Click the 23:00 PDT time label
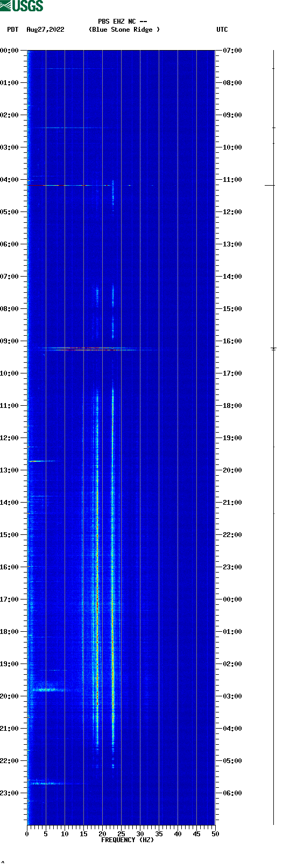The width and height of the screenshot is (297, 868). click(9, 793)
